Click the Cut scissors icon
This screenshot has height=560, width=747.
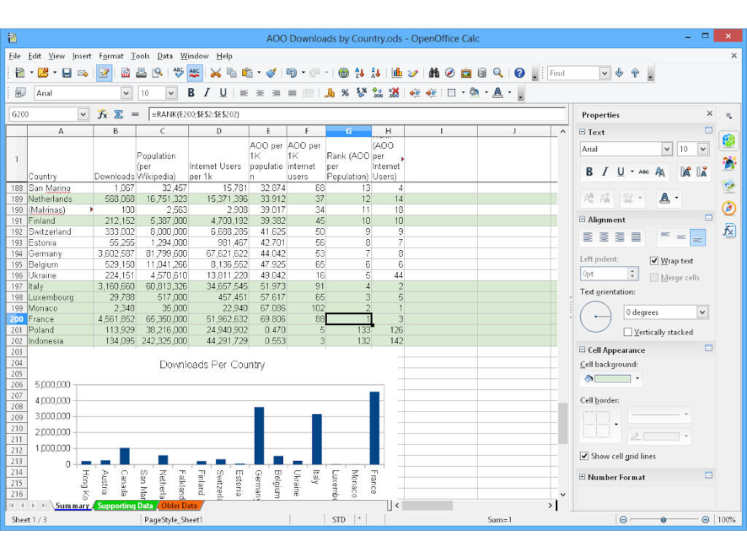216,73
